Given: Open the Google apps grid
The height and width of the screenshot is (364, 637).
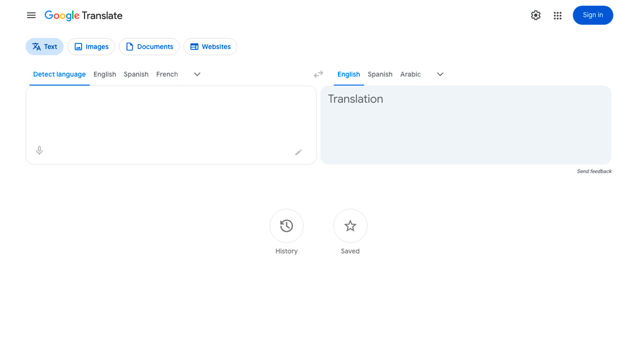Looking at the screenshot, I should 557,16.
